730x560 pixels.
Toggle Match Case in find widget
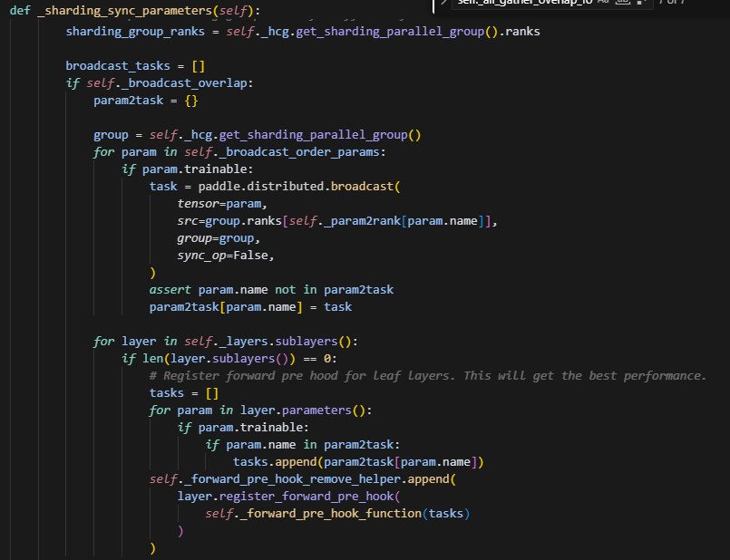603,3
